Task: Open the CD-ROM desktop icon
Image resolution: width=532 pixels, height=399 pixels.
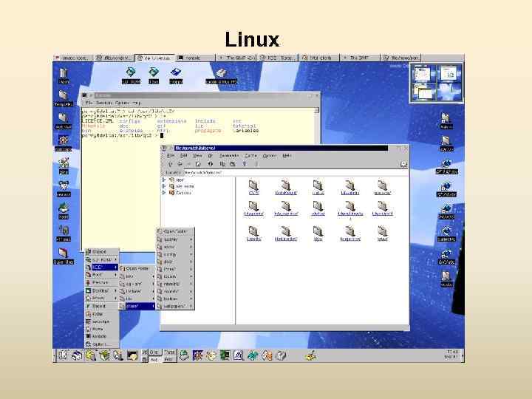Action: point(131,75)
